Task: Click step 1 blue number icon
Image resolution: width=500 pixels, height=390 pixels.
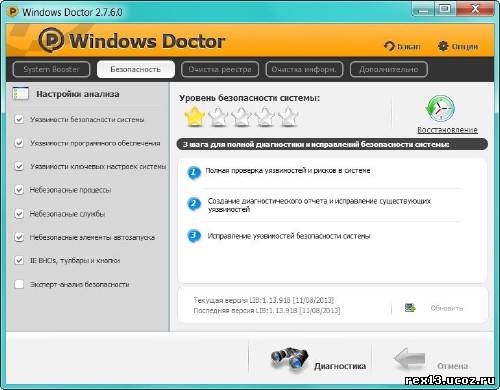Action: (194, 173)
